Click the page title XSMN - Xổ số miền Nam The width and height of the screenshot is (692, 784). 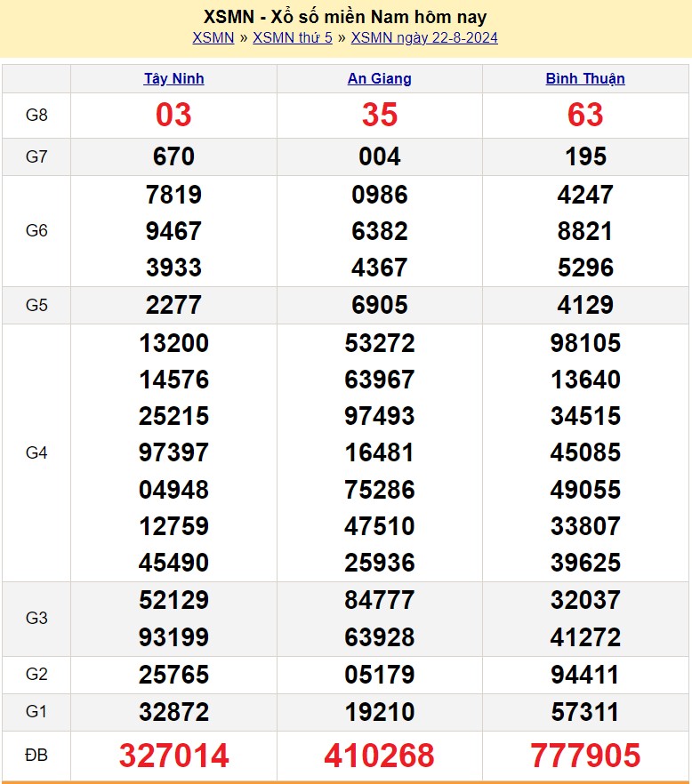click(345, 17)
